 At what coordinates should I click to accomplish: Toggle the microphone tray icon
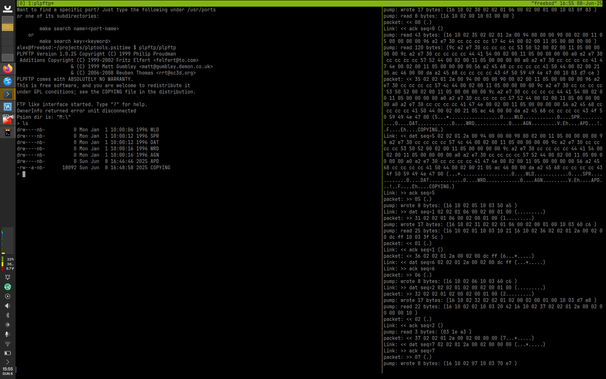coord(7,334)
